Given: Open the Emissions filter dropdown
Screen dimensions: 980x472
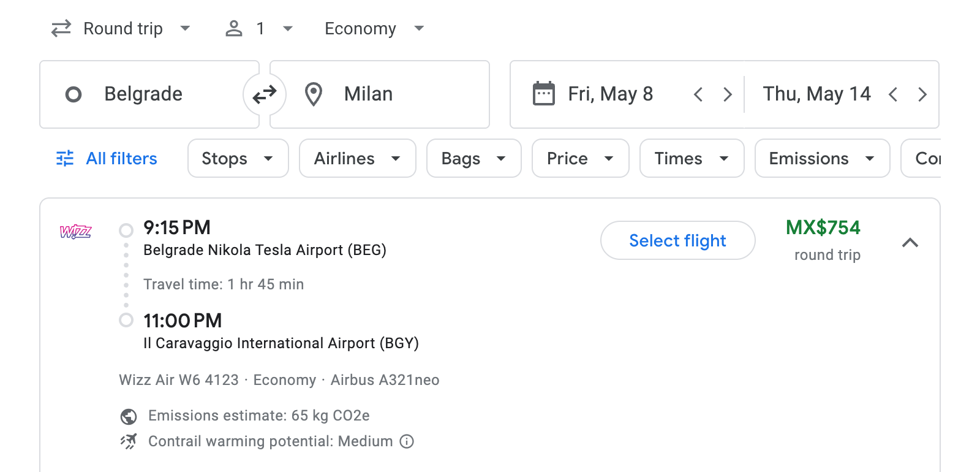Looking at the screenshot, I should coord(821,158).
